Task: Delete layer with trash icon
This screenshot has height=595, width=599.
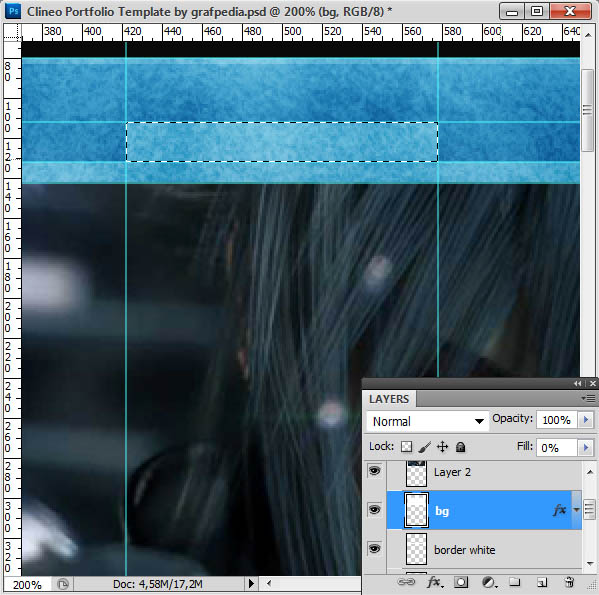Action: point(569,582)
